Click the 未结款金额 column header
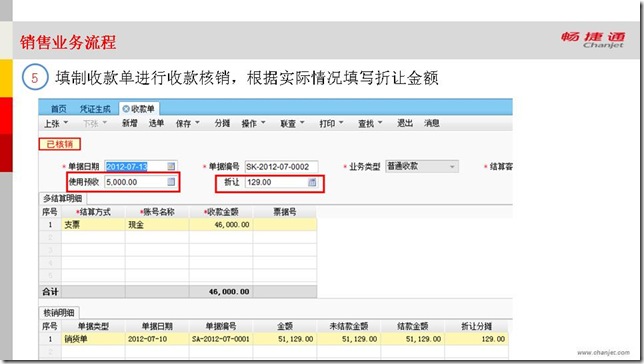Image resolution: width=644 pixels, height=364 pixels. point(349,326)
